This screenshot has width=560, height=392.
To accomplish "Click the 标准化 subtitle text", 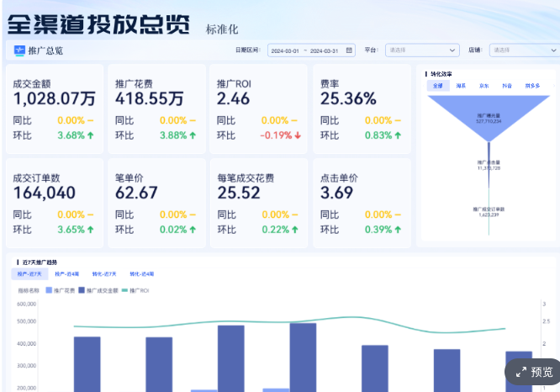I will click(222, 29).
